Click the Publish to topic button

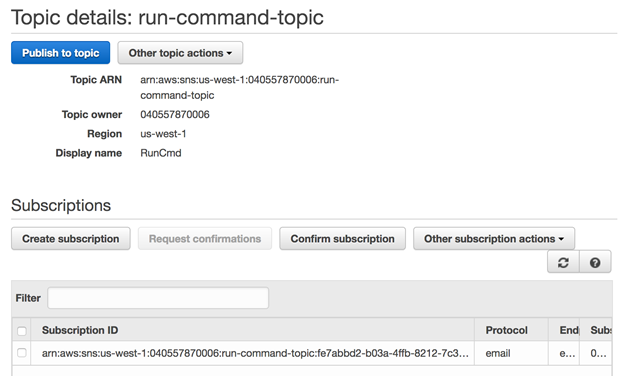60,53
